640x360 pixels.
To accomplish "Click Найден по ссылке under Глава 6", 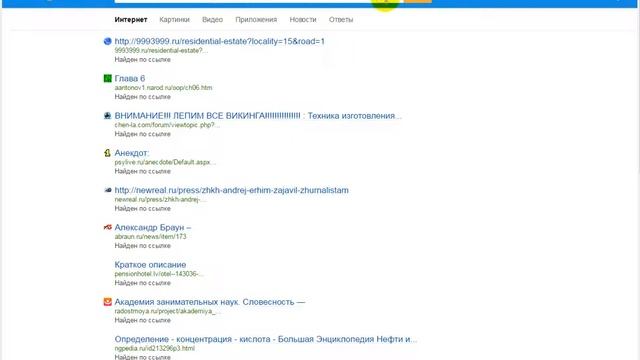I will pos(142,97).
